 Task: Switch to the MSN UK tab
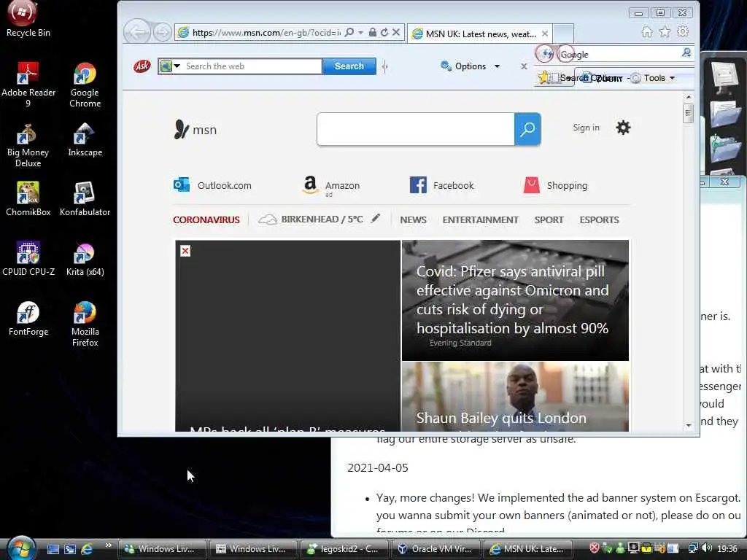click(480, 34)
